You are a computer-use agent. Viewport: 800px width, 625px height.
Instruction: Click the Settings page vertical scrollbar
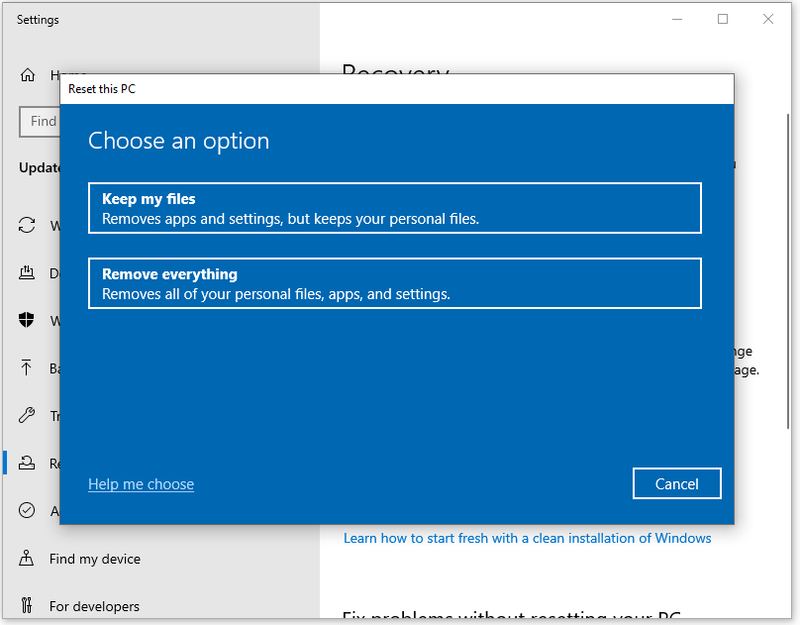pos(788,270)
